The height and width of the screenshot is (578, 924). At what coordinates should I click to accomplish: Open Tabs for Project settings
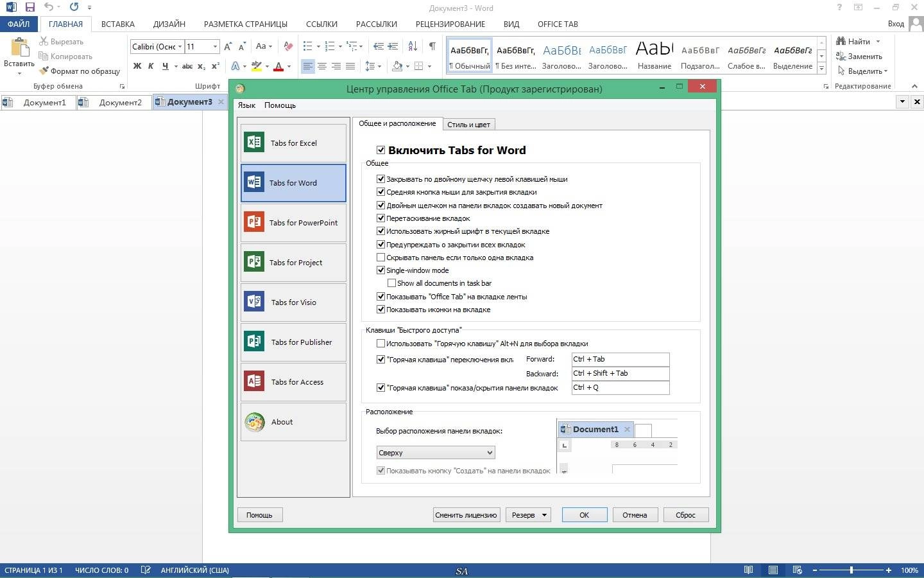pos(293,262)
